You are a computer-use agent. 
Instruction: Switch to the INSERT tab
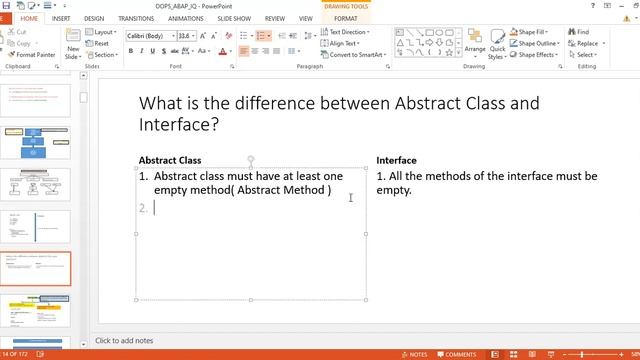(x=61, y=18)
